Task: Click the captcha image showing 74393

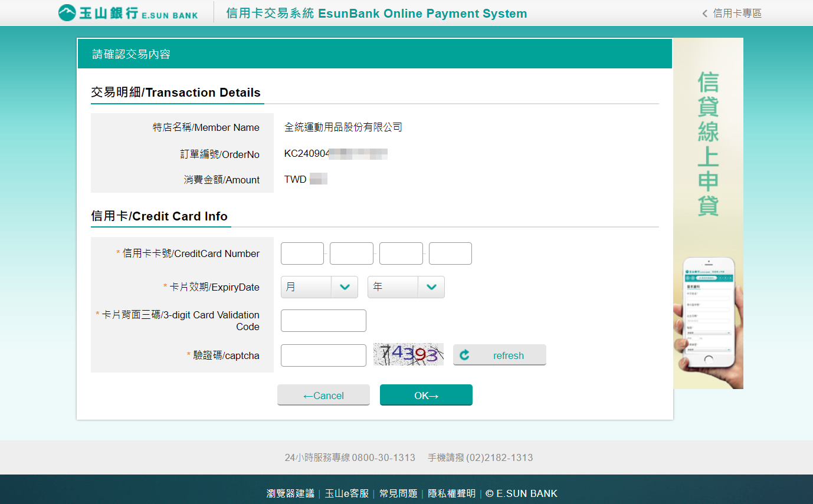Action: point(408,354)
